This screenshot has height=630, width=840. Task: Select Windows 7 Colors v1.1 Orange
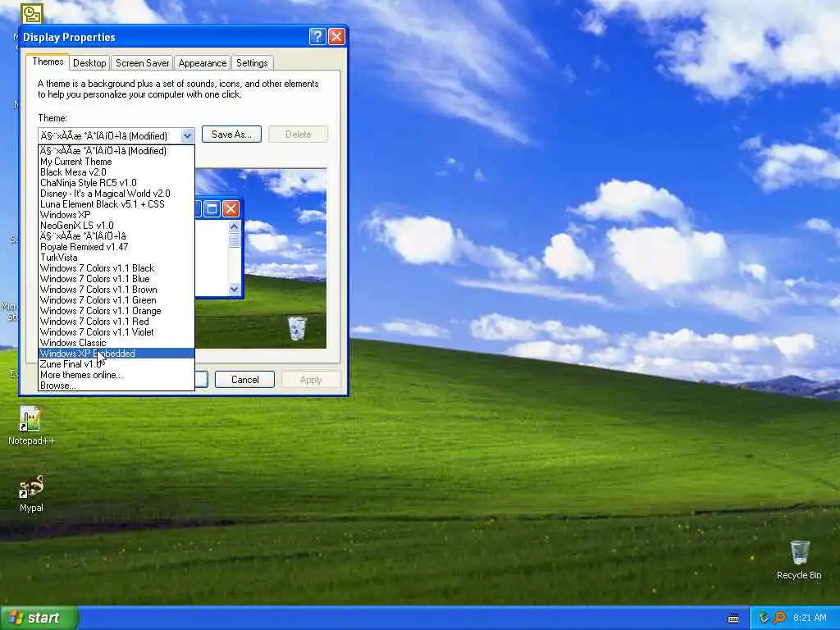[x=116, y=311]
